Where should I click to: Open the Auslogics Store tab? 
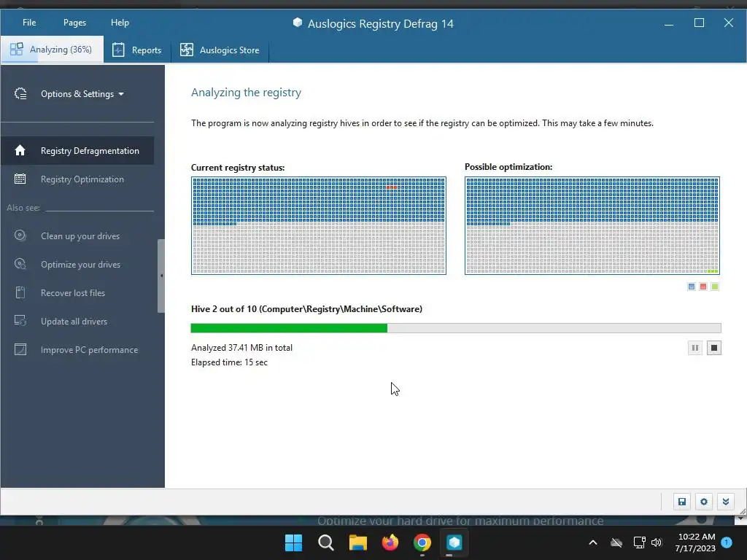pos(220,50)
